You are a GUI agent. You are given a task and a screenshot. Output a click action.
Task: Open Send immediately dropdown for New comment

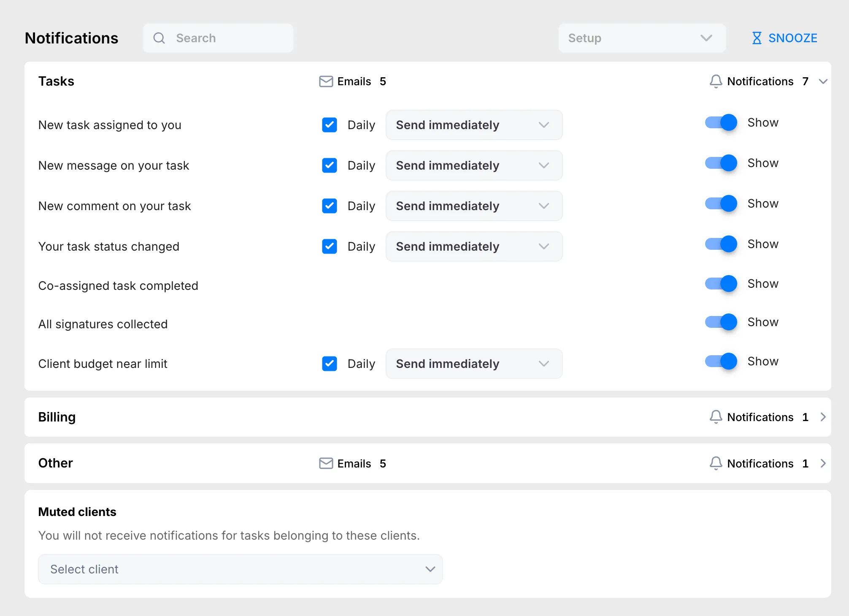tap(474, 206)
